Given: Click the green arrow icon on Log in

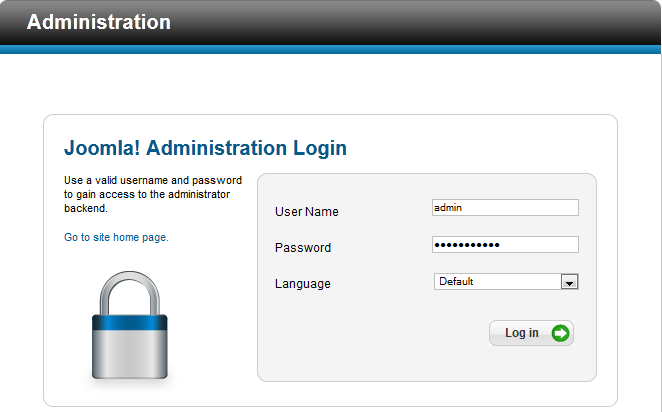Looking at the screenshot, I should (x=560, y=333).
